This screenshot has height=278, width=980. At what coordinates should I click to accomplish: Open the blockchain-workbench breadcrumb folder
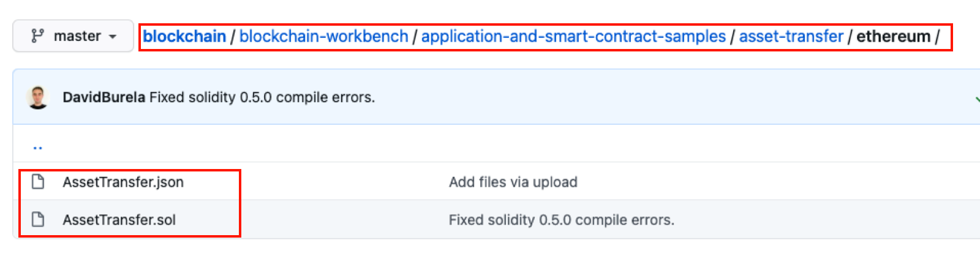tap(323, 37)
